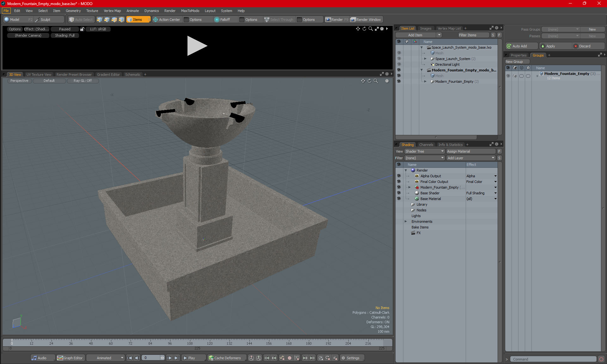The image size is (607, 364).
Task: Toggle visibility of Alpha Output layer
Action: 399,176
